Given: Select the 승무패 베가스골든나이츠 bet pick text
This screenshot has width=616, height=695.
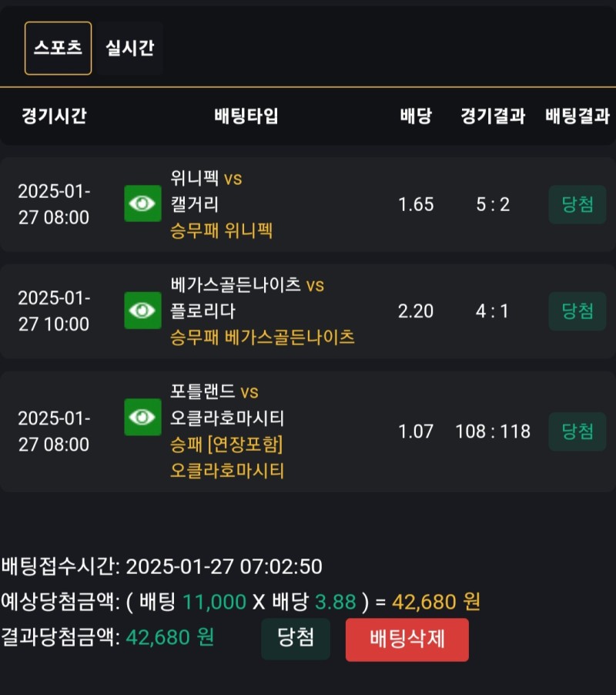Looking at the screenshot, I should (x=263, y=337).
